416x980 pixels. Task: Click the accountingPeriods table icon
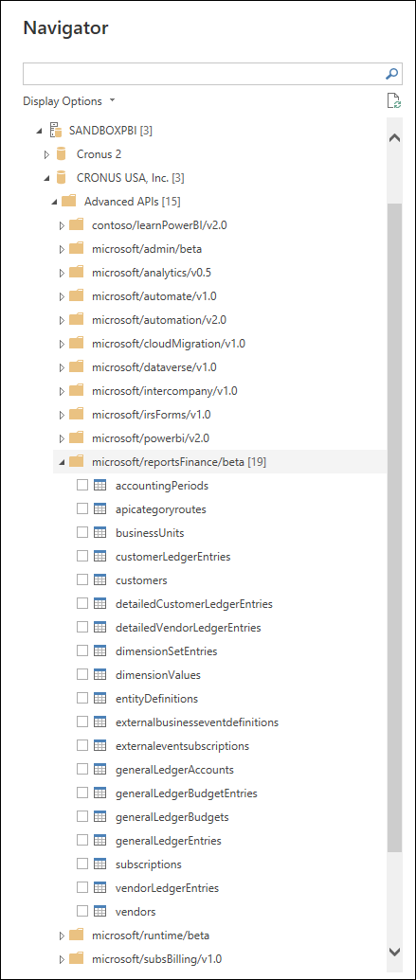click(x=100, y=486)
